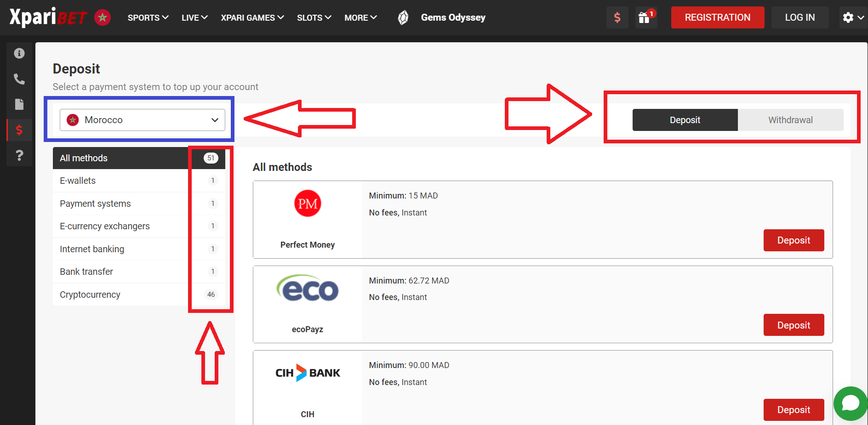This screenshot has width=868, height=425.
Task: Open the gift bonuses icon
Action: point(645,17)
